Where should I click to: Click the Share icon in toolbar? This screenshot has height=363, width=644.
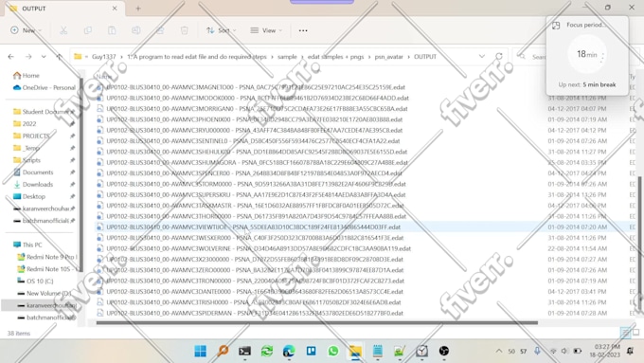click(160, 30)
